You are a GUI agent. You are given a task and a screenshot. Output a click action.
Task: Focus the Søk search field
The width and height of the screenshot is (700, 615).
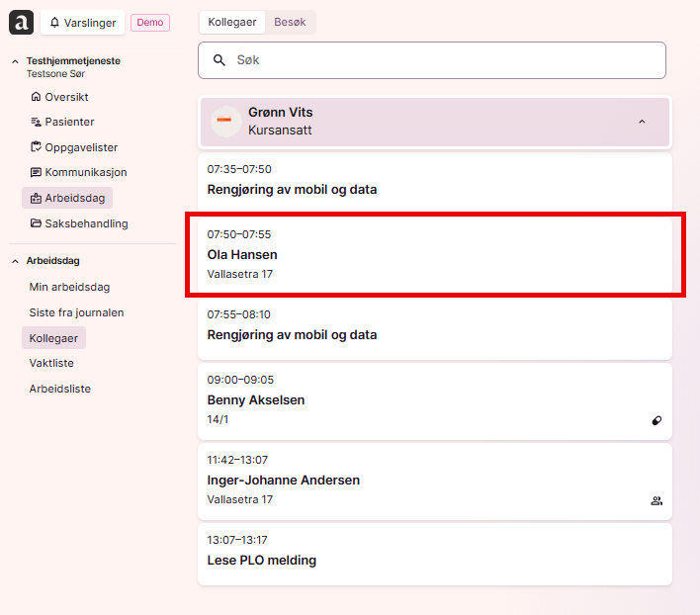pyautogui.click(x=432, y=60)
